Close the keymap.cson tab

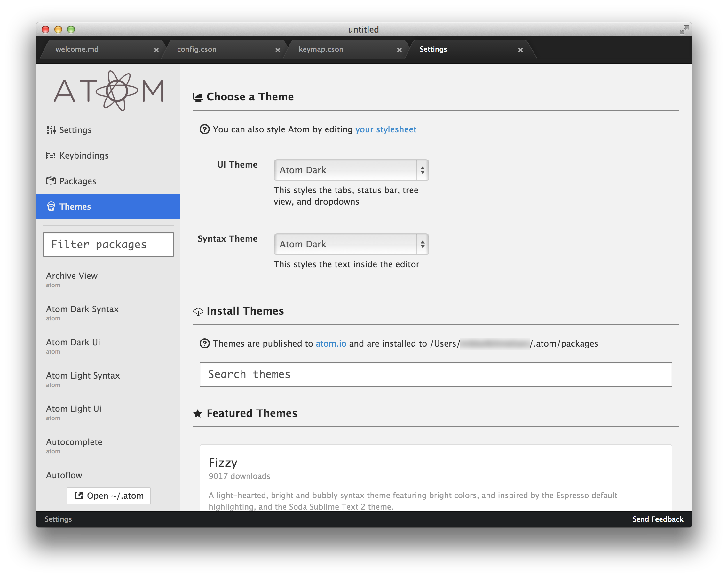click(400, 50)
